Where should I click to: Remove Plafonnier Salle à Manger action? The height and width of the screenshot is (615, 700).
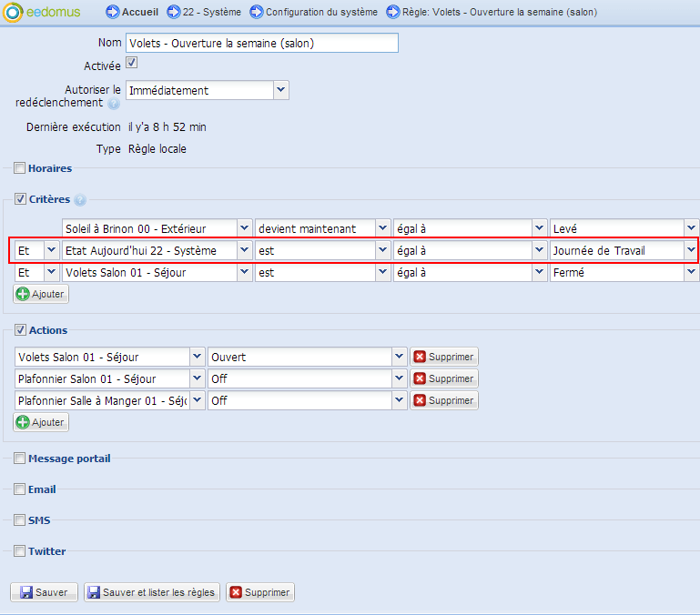[x=444, y=400]
